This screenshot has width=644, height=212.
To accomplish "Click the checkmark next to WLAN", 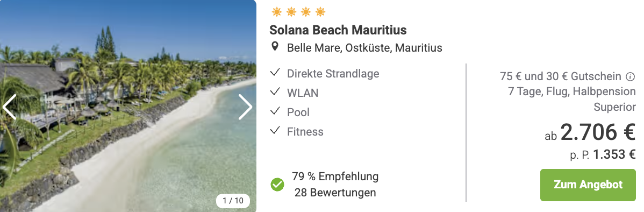I will click(x=275, y=93).
